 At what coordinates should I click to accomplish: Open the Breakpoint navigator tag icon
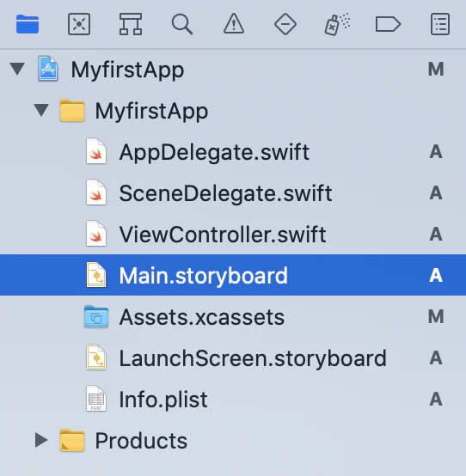tap(389, 24)
